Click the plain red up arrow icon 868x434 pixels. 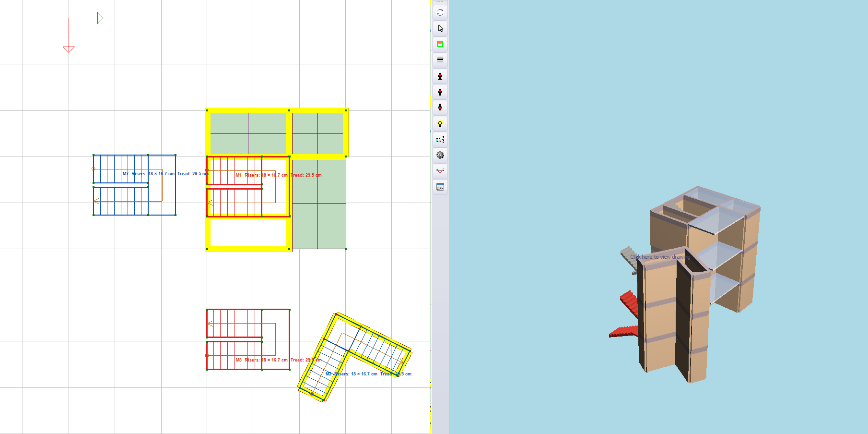(x=440, y=92)
